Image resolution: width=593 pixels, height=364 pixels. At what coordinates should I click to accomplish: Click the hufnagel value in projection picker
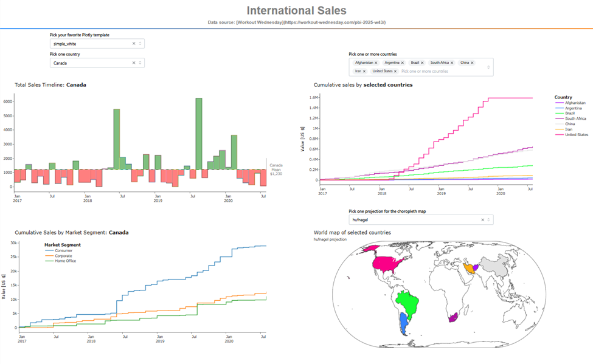click(x=360, y=220)
